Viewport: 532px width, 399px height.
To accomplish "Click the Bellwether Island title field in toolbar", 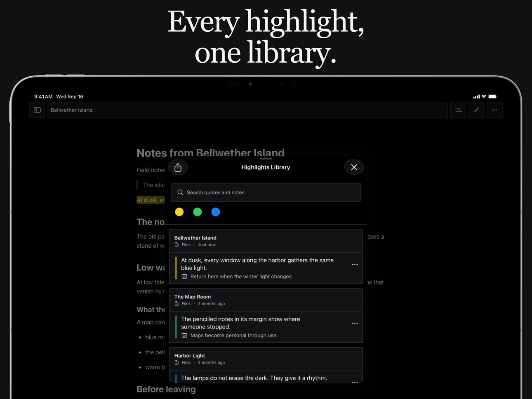I will (247, 110).
